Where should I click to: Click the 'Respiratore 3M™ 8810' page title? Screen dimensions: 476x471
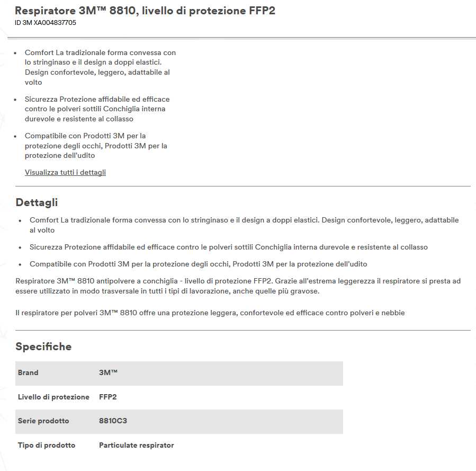pyautogui.click(x=145, y=11)
